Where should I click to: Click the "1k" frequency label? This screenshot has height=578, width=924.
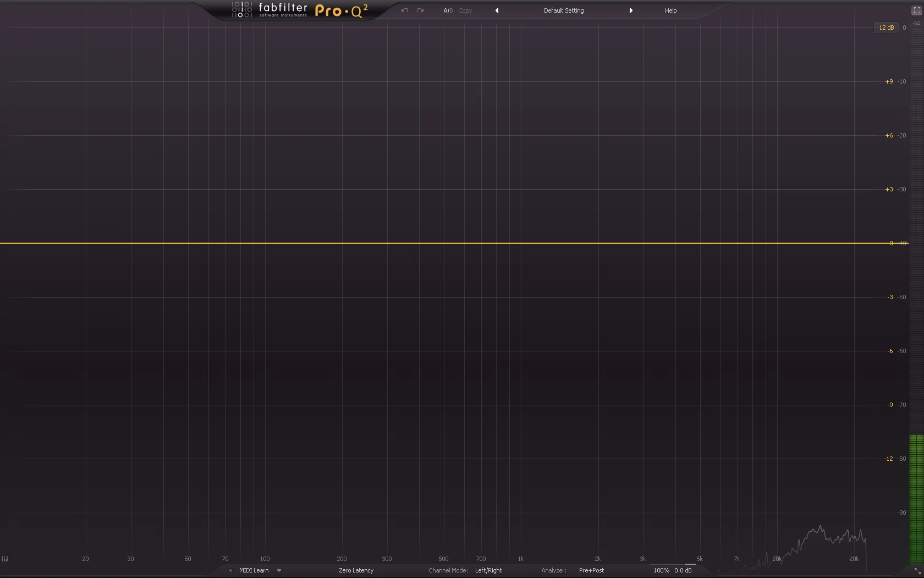(x=521, y=559)
